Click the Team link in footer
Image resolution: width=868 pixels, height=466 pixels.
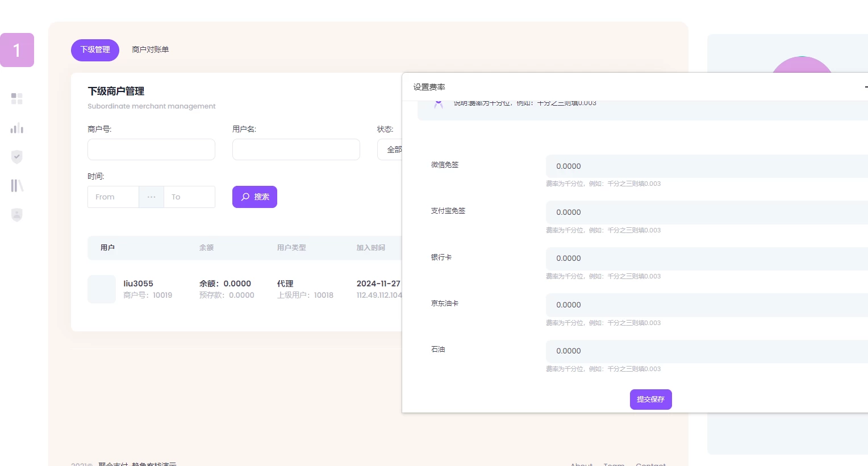point(614,464)
